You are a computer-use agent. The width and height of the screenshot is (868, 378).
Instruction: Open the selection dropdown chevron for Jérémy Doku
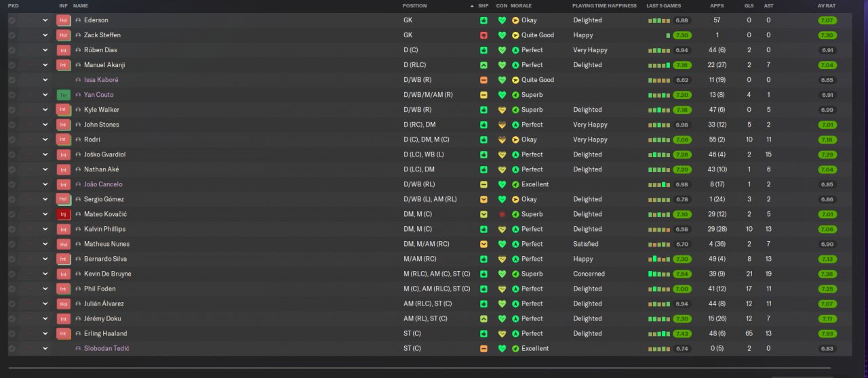click(45, 318)
